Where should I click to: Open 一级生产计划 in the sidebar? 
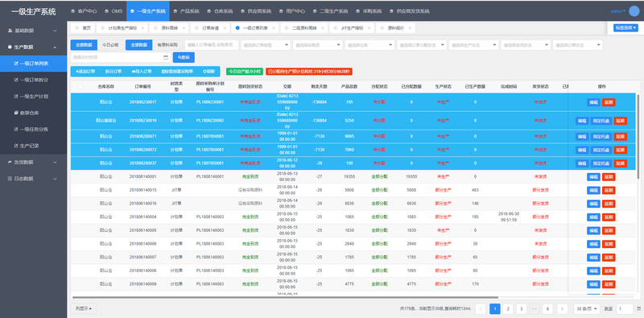[x=33, y=97]
